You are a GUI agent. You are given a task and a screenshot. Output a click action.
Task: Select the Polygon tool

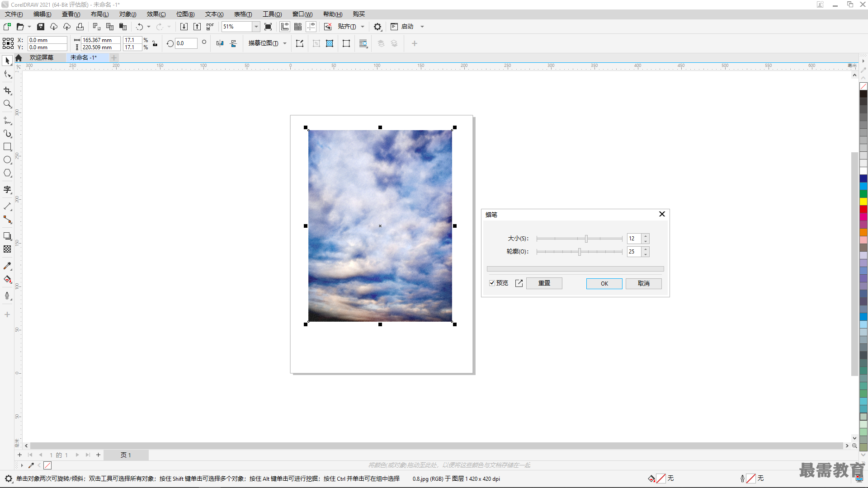(7, 173)
